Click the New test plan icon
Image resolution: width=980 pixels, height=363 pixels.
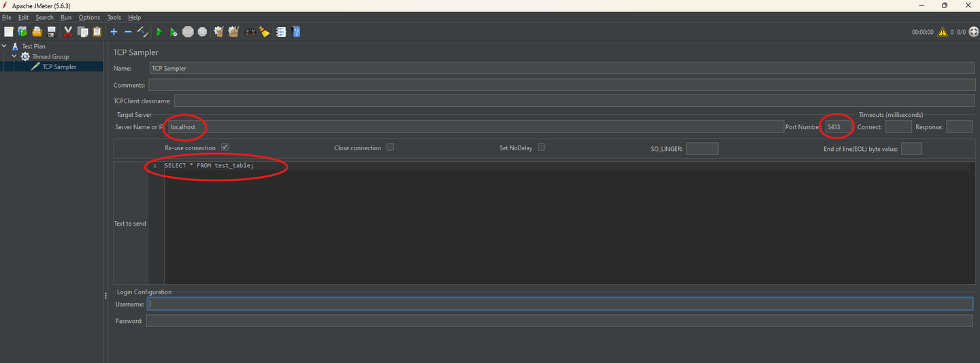point(8,32)
